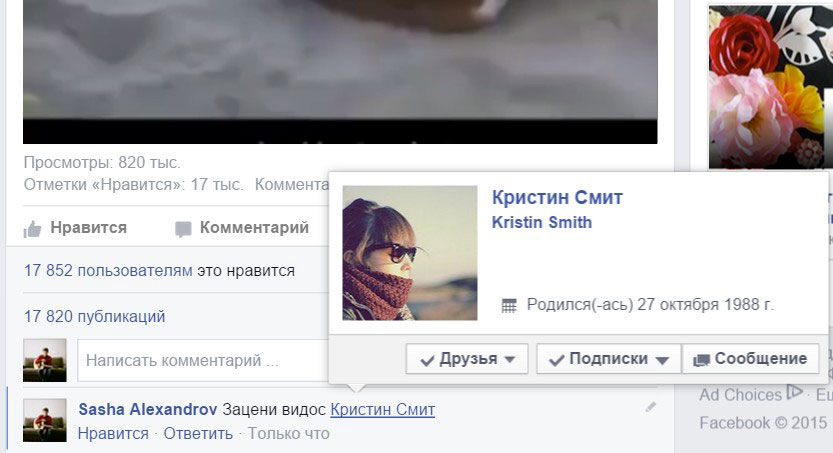View the 17 820 публикаций shares link
Viewport: 833px width, 453px height.
[x=95, y=317]
